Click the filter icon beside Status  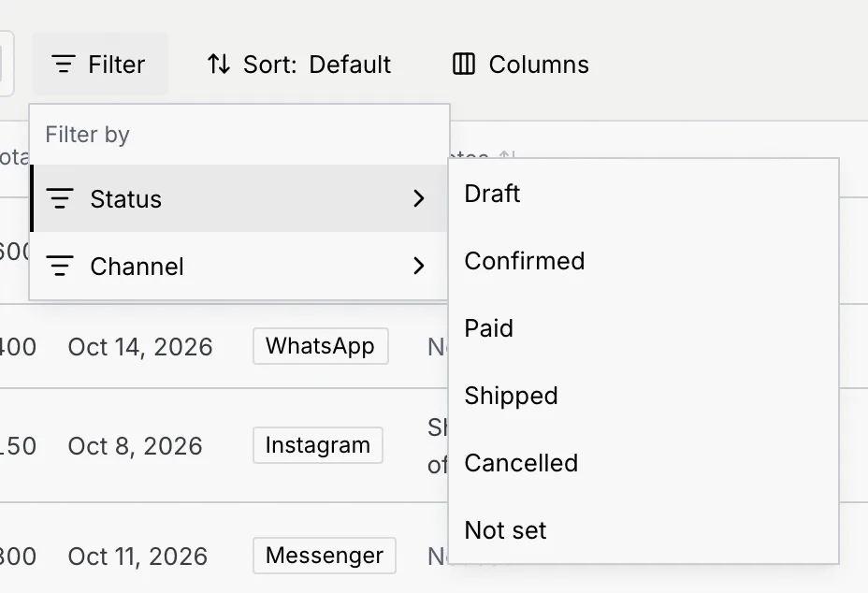click(x=60, y=199)
